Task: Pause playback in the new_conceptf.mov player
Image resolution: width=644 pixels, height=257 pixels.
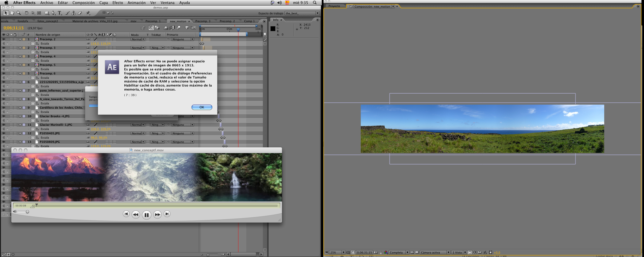Action: [147, 215]
